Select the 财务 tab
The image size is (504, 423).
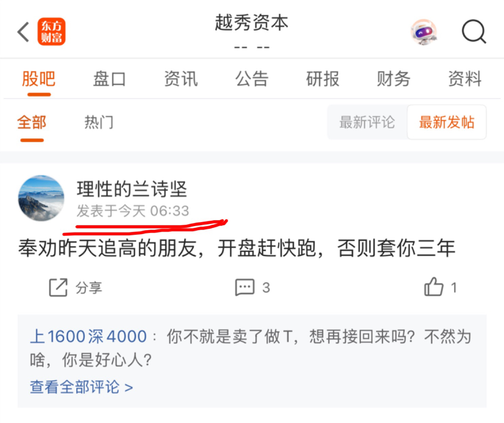pyautogui.click(x=394, y=79)
